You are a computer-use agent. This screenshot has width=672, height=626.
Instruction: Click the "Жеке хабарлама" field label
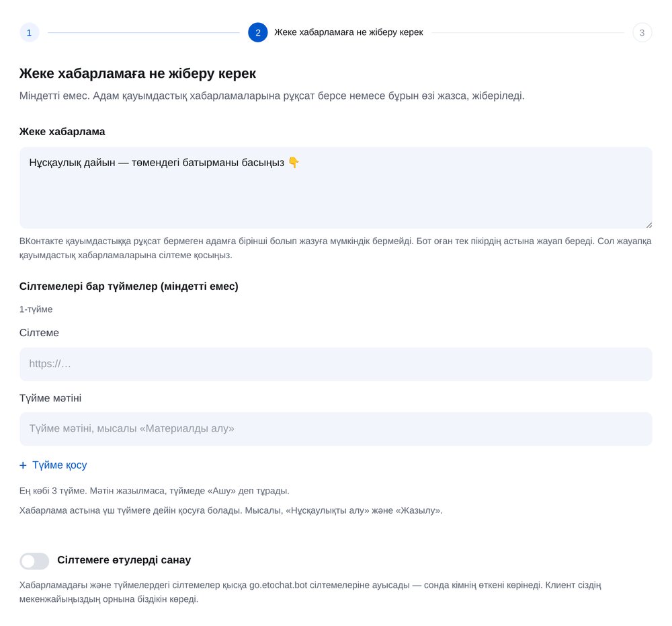click(62, 132)
